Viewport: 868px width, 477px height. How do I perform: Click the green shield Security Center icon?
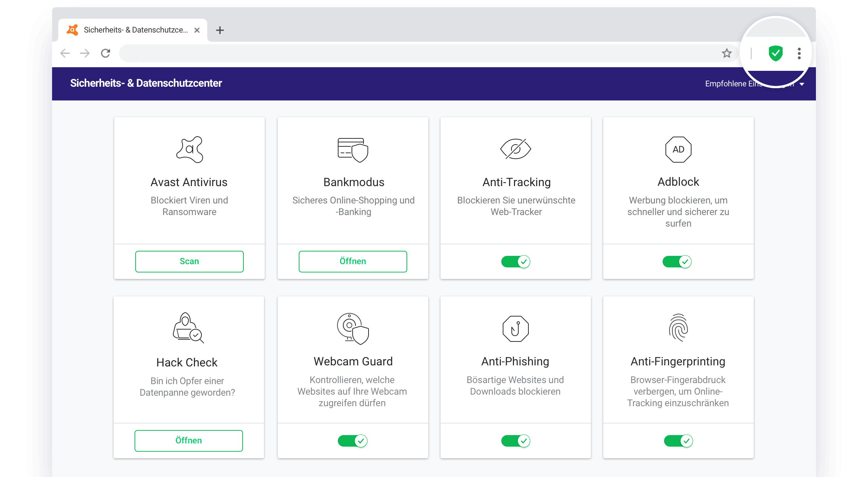pos(775,53)
